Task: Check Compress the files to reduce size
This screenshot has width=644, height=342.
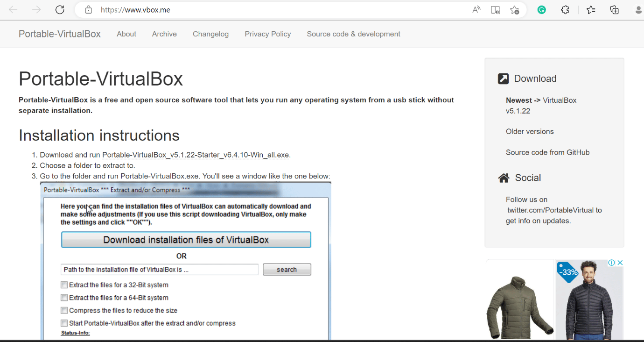Action: (x=64, y=310)
